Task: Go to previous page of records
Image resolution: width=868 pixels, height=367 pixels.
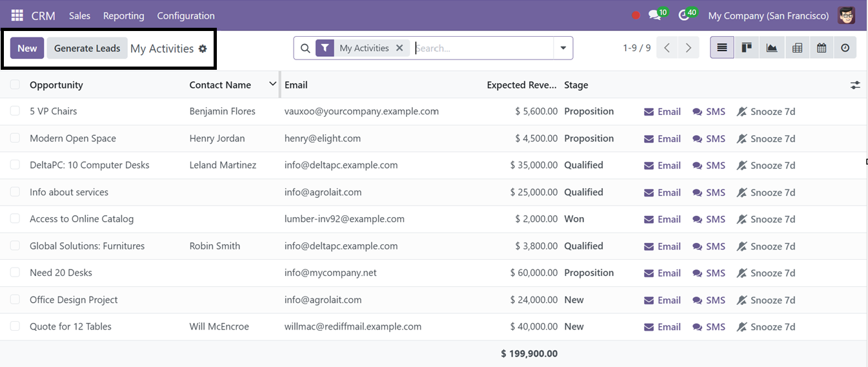Action: point(667,48)
